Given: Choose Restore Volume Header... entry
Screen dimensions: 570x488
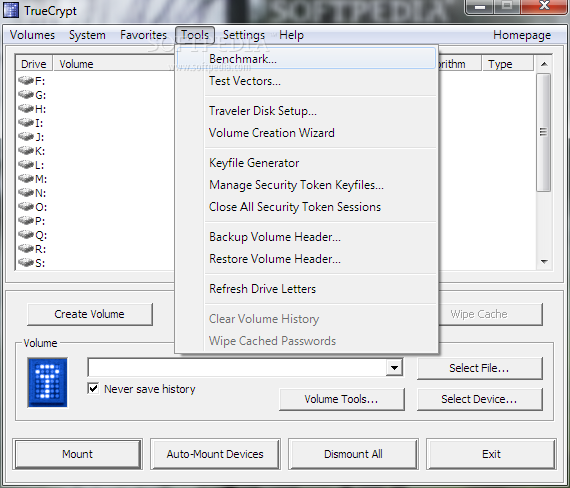Looking at the screenshot, I should coord(306,259).
